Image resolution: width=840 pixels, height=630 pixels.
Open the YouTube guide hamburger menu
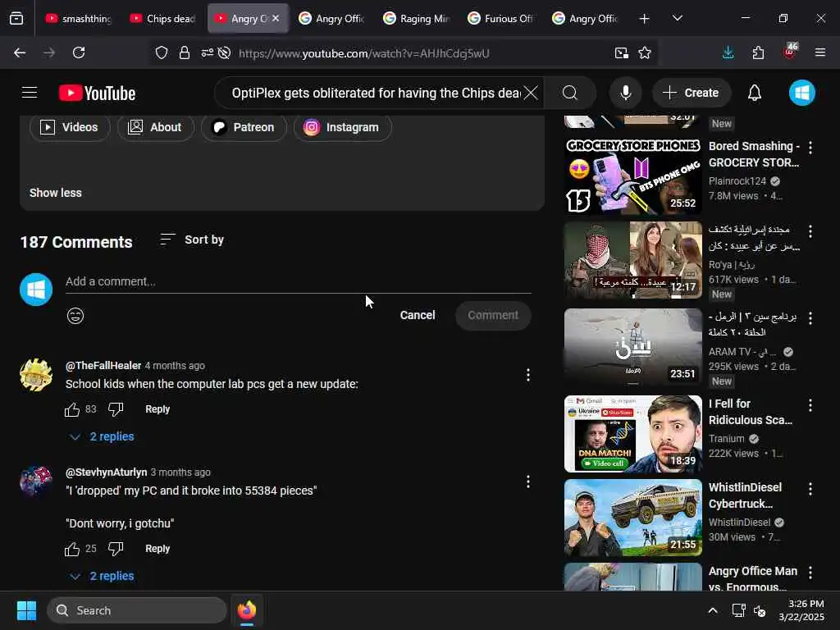point(30,93)
